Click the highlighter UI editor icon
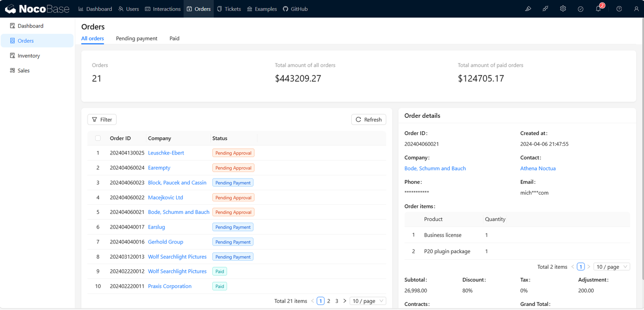Image resolution: width=644 pixels, height=310 pixels. 528,9
